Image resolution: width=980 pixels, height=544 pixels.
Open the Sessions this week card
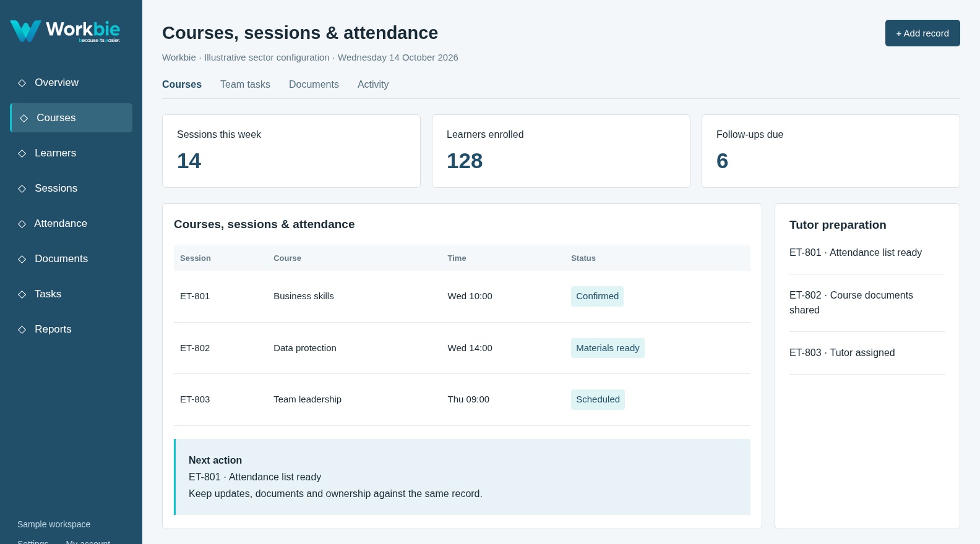(x=291, y=151)
